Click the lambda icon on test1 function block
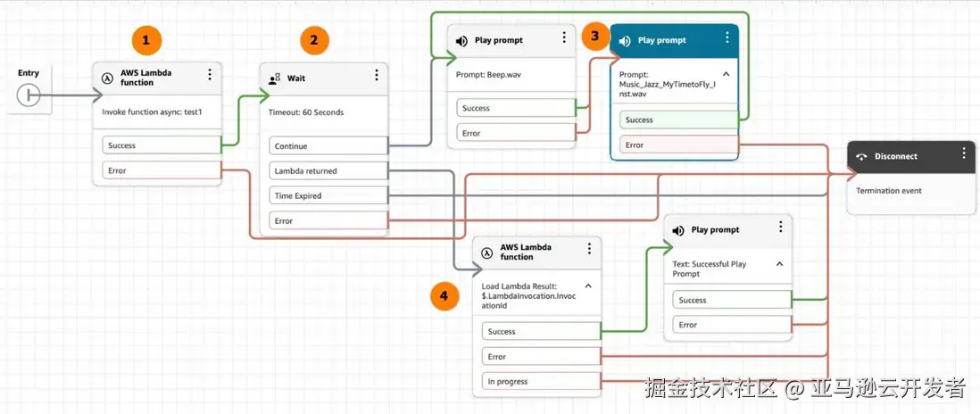The height and width of the screenshot is (414, 980). point(107,78)
